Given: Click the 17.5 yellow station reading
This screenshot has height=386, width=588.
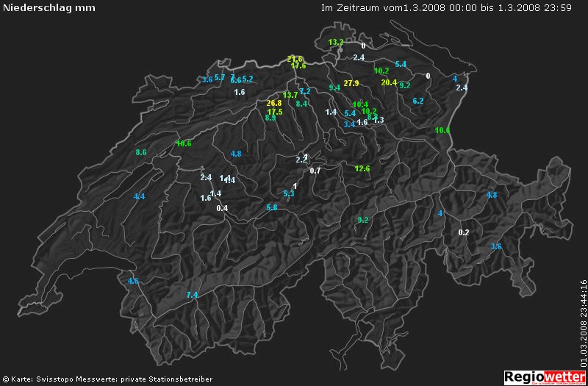Looking at the screenshot, I should [275, 112].
